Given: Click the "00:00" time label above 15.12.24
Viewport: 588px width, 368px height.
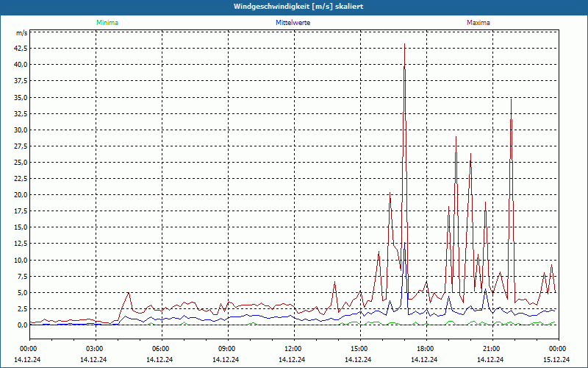Looking at the screenshot, I should pos(557,349).
